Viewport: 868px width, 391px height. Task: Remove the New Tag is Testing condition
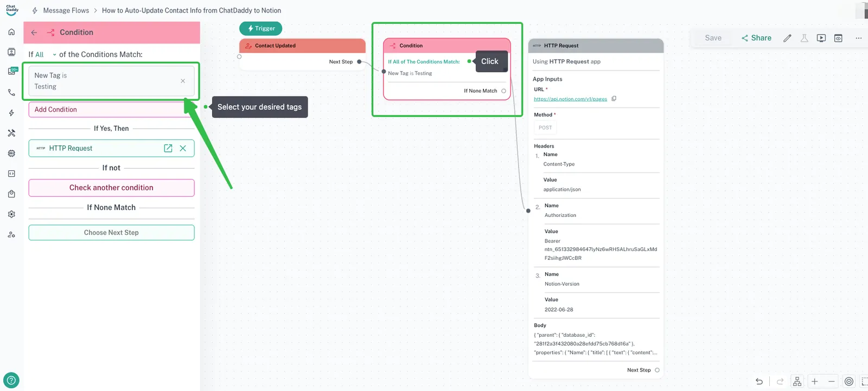click(x=183, y=81)
